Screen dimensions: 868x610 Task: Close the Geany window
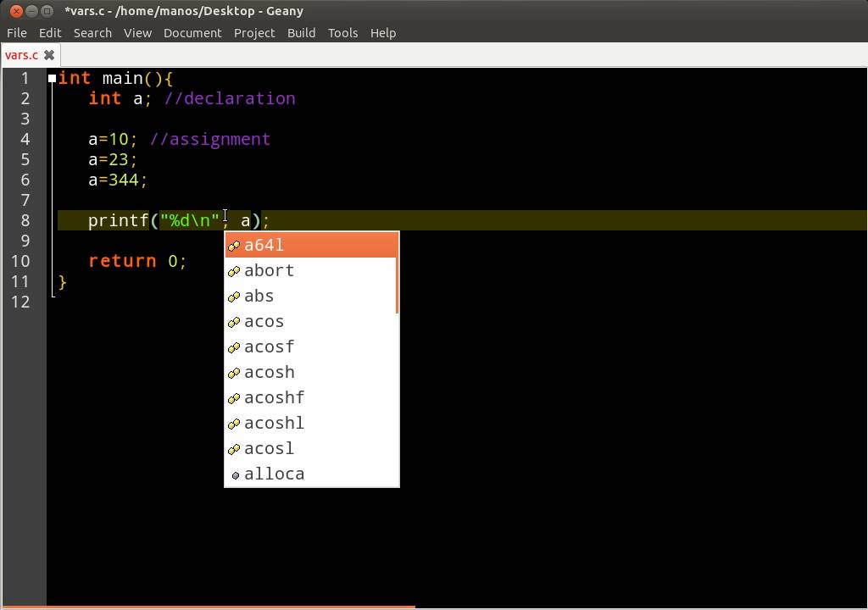coord(17,10)
